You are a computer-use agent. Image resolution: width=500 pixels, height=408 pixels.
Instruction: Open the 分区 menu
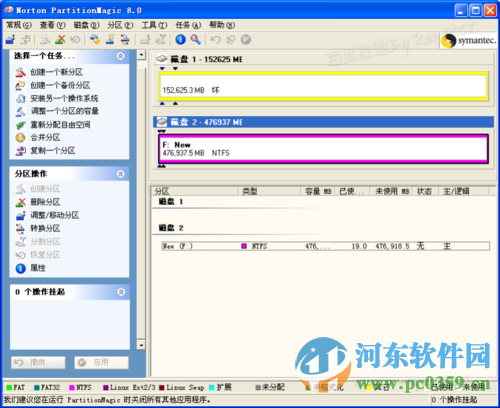click(x=120, y=25)
